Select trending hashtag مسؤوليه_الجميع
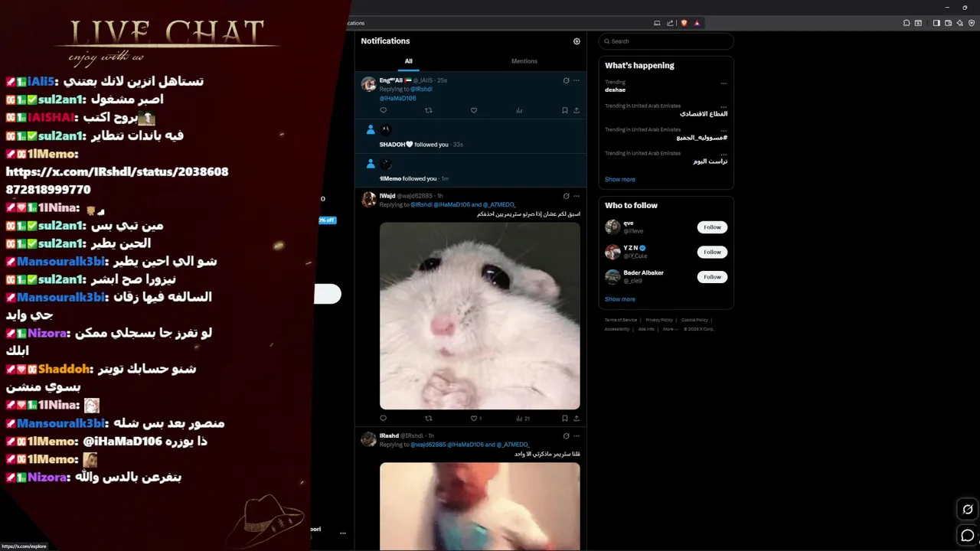 pyautogui.click(x=702, y=138)
